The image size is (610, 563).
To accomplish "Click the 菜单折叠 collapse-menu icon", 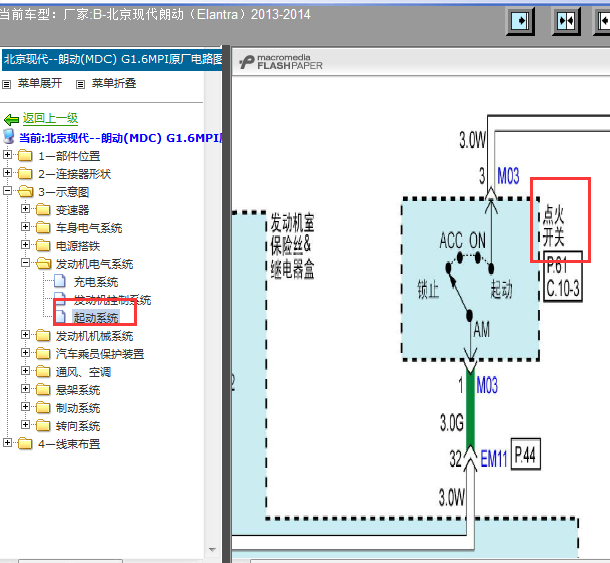I will [x=80, y=84].
